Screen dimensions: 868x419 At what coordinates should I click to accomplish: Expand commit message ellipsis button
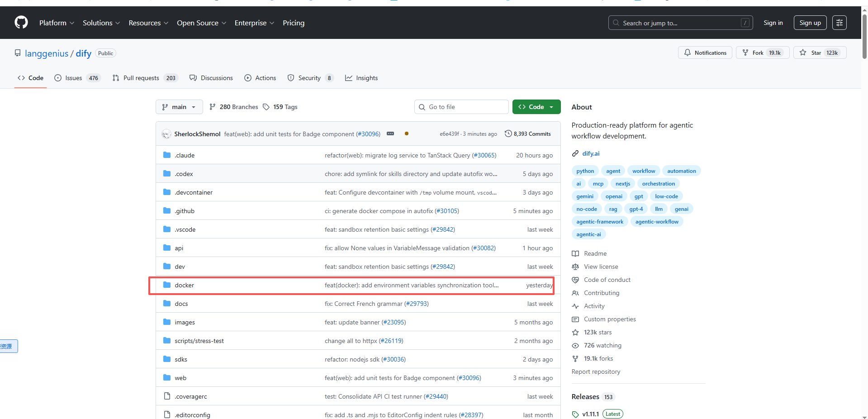(x=390, y=133)
